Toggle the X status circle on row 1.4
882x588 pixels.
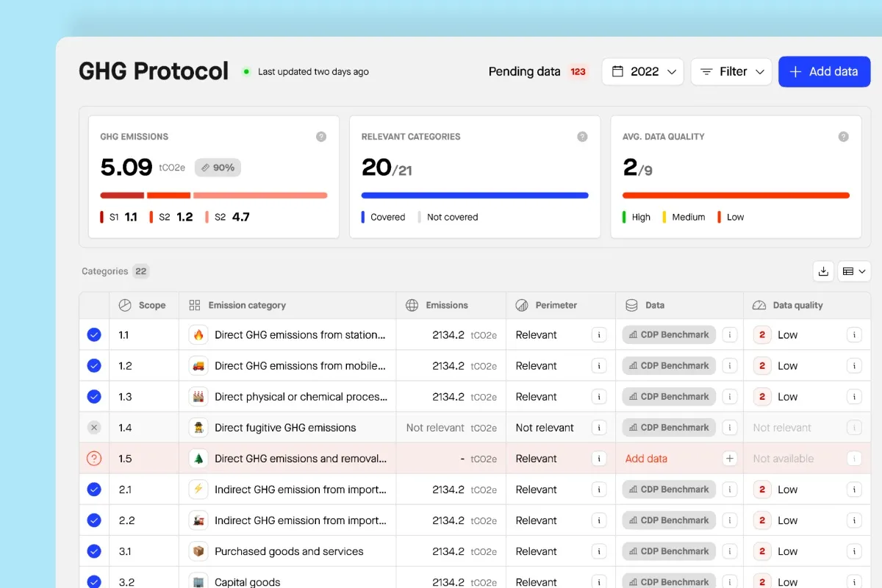coord(94,428)
